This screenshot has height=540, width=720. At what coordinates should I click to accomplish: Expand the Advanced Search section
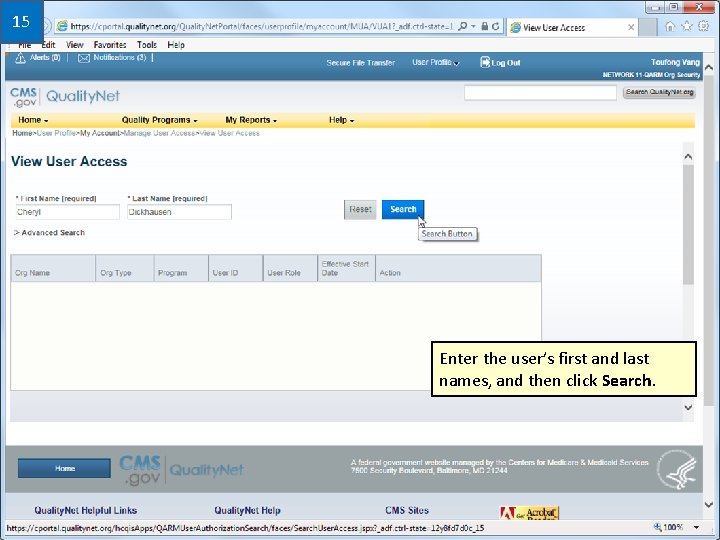pyautogui.click(x=49, y=232)
